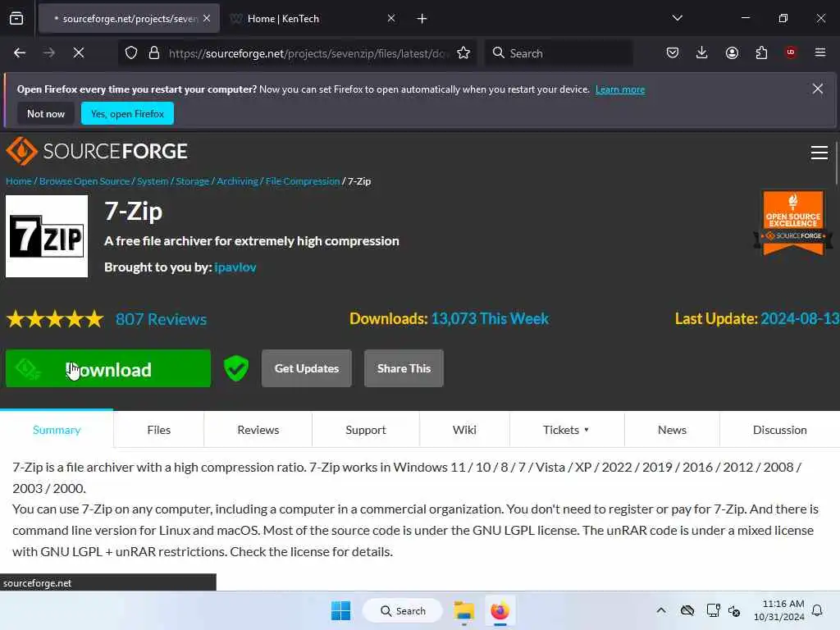Click the OneDrive cloud tray icon

point(687,610)
